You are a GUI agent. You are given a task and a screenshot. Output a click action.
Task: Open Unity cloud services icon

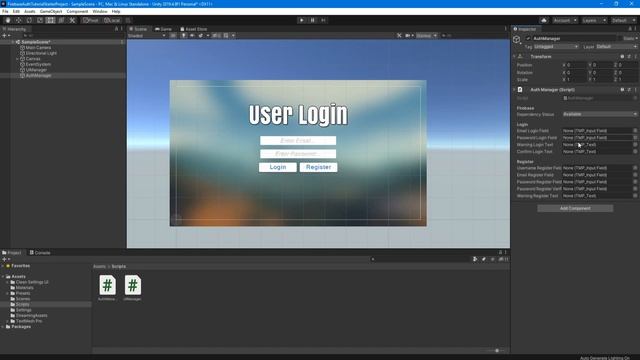(544, 20)
